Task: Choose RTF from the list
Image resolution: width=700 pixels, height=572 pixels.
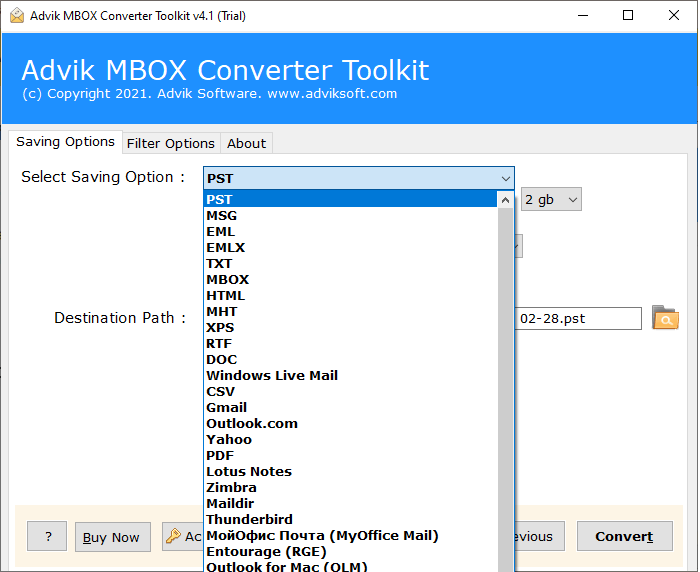Action: (350, 343)
